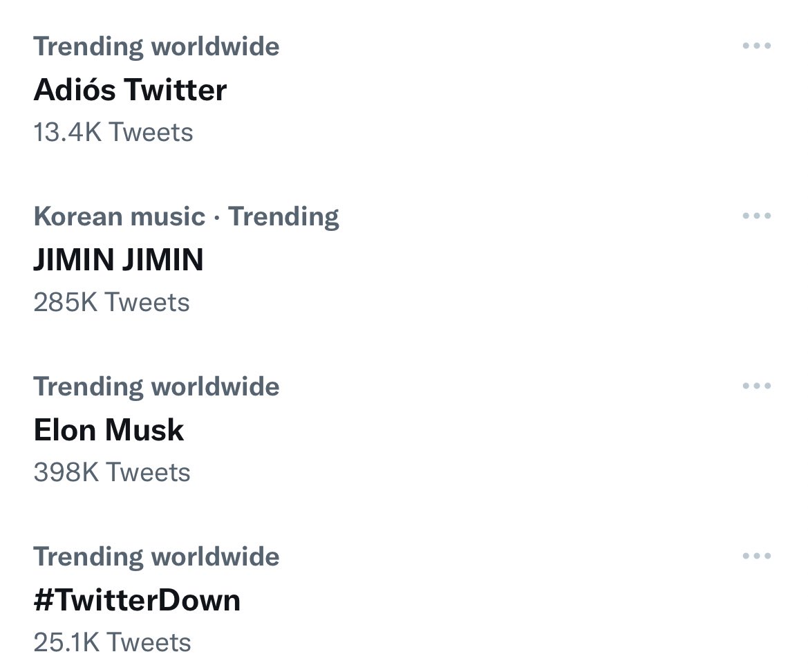The width and height of the screenshot is (808, 672).
Task: Click Trending worldwide label above Adiós Twitter
Action: [157, 46]
